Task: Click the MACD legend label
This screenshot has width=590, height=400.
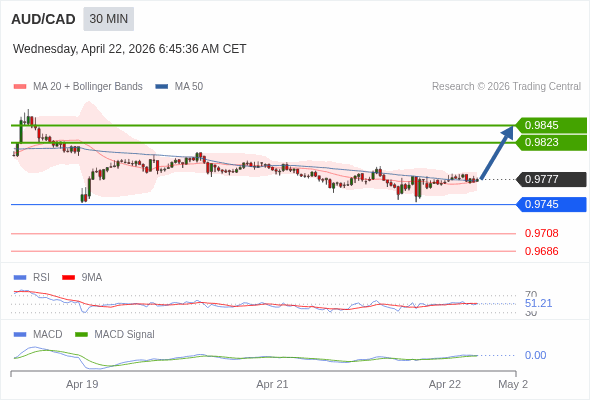Action: [x=48, y=335]
